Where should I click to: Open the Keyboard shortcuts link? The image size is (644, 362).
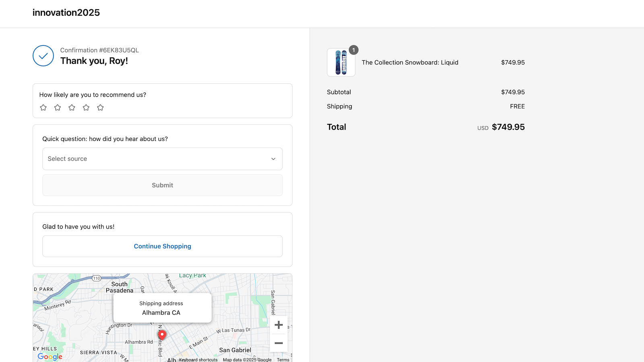pos(198,360)
